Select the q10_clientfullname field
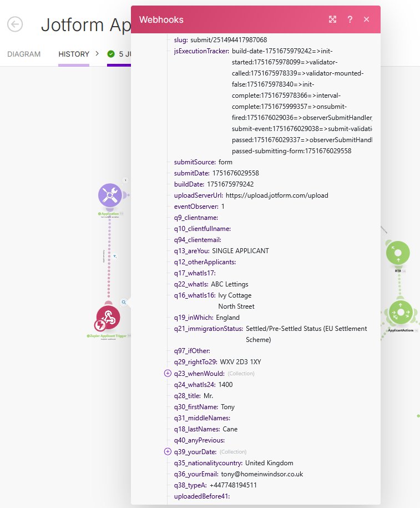Image resolution: width=420 pixels, height=508 pixels. point(203,229)
